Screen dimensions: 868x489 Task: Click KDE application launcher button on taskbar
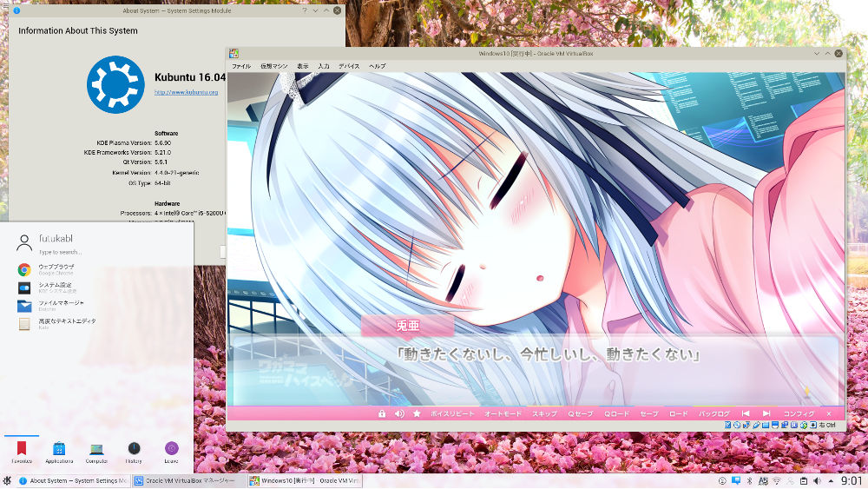(7, 480)
